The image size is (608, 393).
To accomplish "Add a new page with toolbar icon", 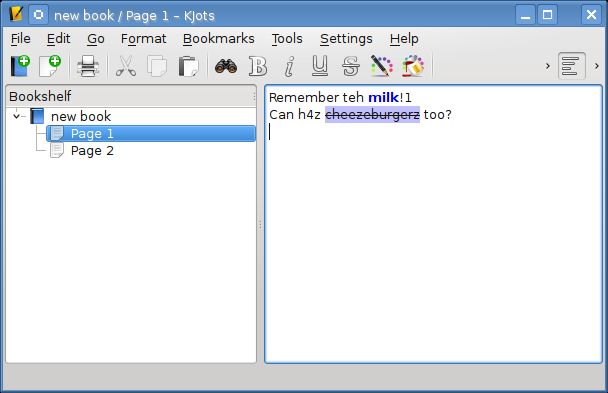I will click(x=50, y=66).
